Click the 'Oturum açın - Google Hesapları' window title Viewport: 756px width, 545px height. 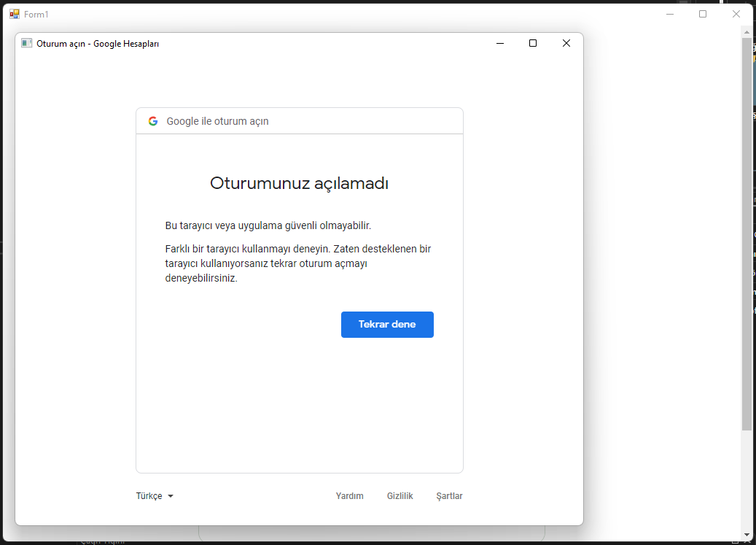(98, 43)
